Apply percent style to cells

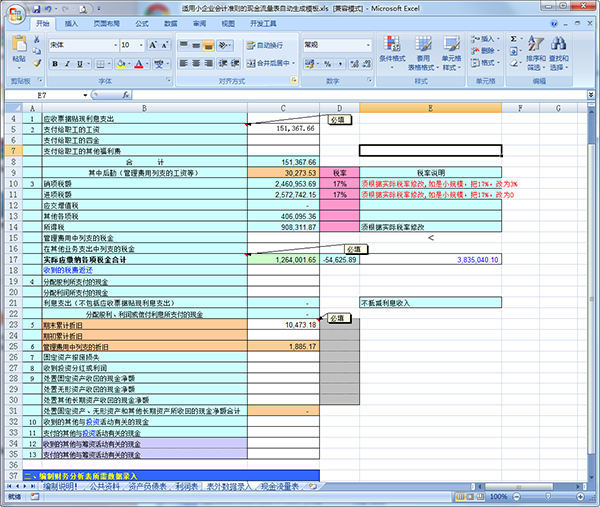[328, 64]
